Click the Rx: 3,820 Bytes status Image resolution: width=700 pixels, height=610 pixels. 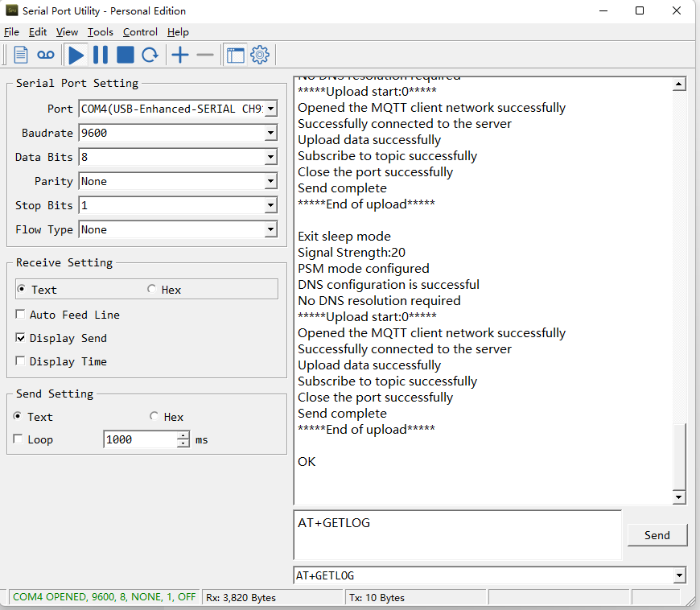(241, 597)
